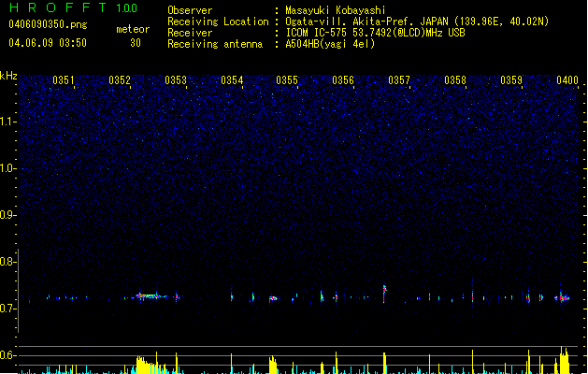Click receiver text ICOM IC-575 53.7492

pyautogui.click(x=375, y=33)
